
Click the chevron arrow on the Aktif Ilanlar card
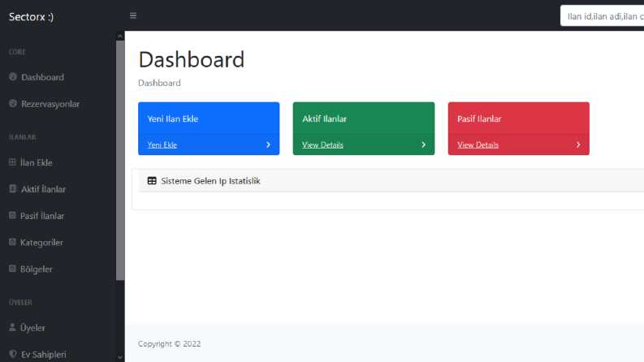point(423,145)
